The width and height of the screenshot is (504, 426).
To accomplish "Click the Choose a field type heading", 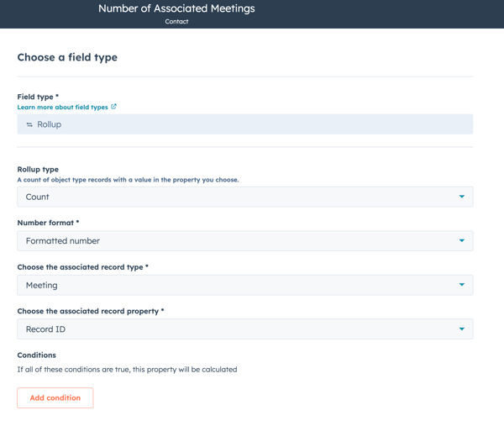I will 67,57.
